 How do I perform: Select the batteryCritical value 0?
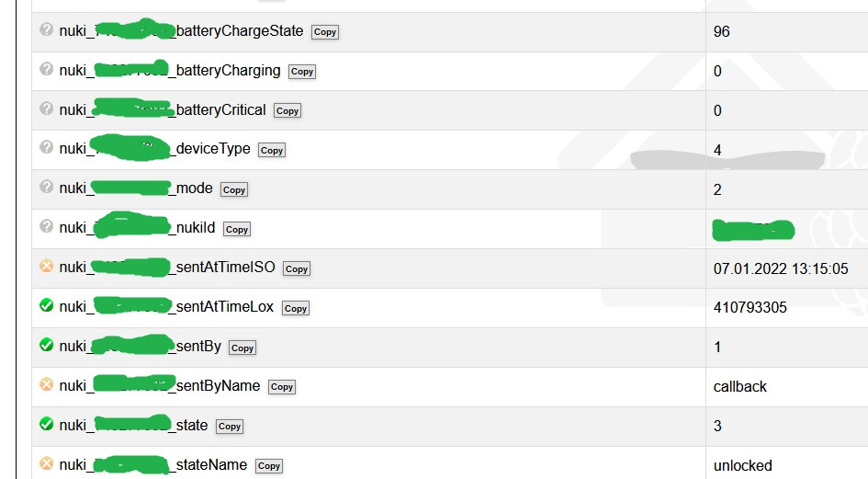point(717,110)
